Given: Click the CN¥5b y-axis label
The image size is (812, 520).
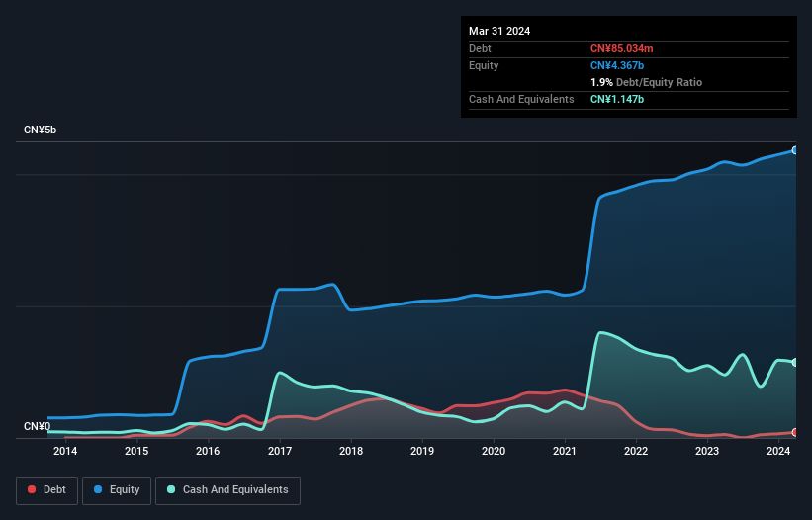Looking at the screenshot, I should (40, 130).
